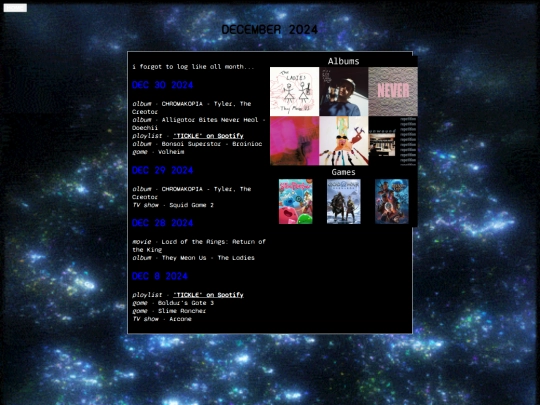The height and width of the screenshot is (405, 540).
Task: Select the black repetition album cover
Action: (x=393, y=141)
